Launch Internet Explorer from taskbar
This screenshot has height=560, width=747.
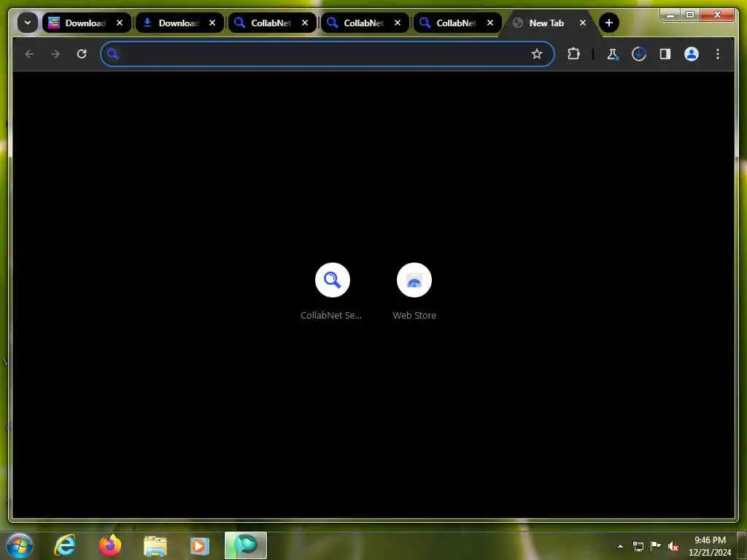(65, 545)
